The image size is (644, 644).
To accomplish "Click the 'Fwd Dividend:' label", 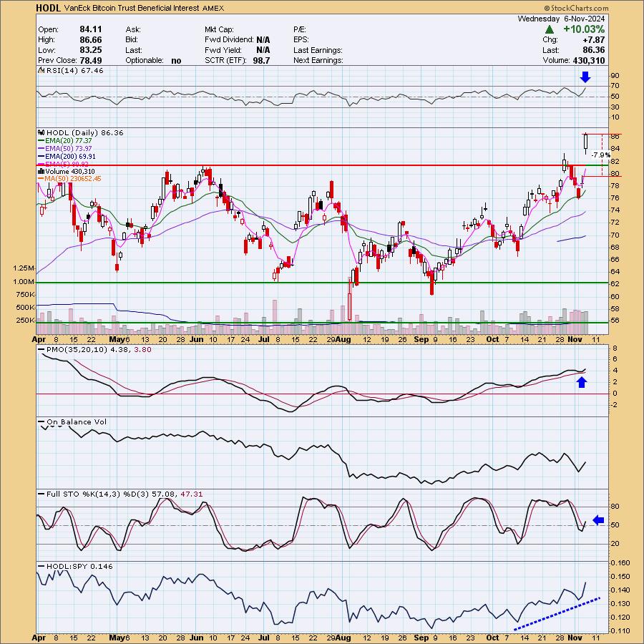I will coord(229,40).
